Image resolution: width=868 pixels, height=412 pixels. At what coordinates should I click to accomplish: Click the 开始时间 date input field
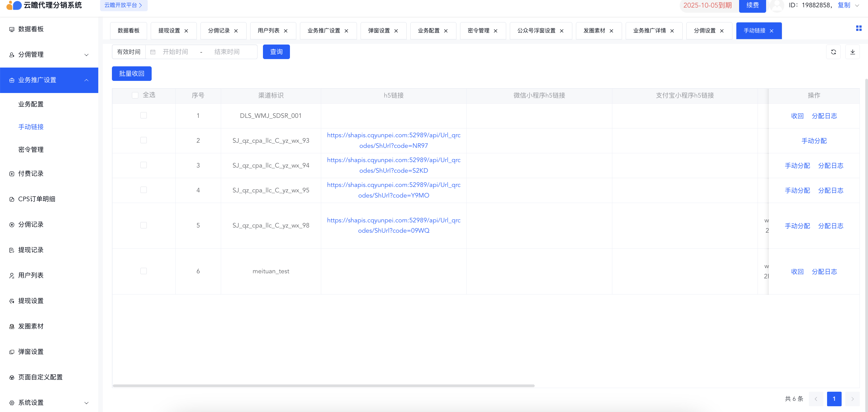point(176,52)
